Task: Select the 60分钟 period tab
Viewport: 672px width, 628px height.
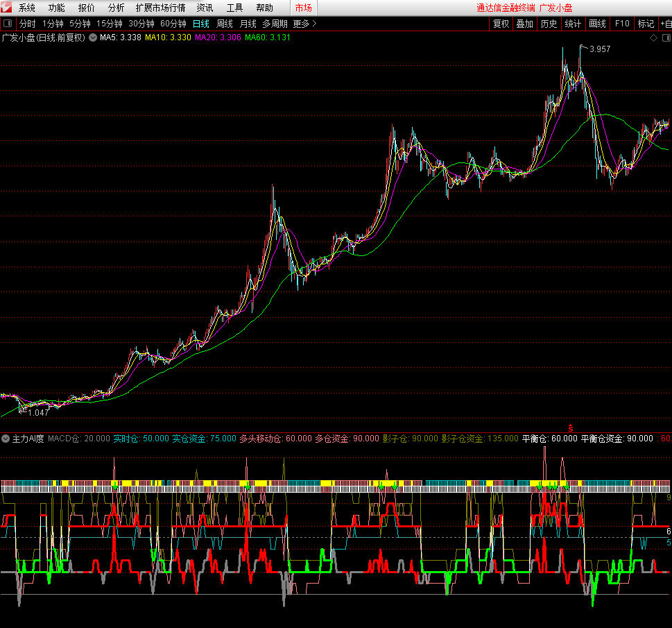Action: click(x=173, y=24)
